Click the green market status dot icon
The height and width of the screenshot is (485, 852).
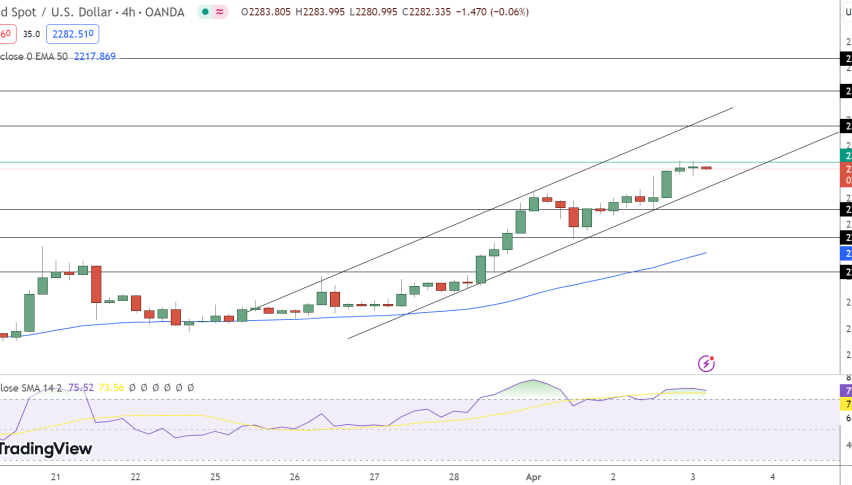tap(205, 12)
